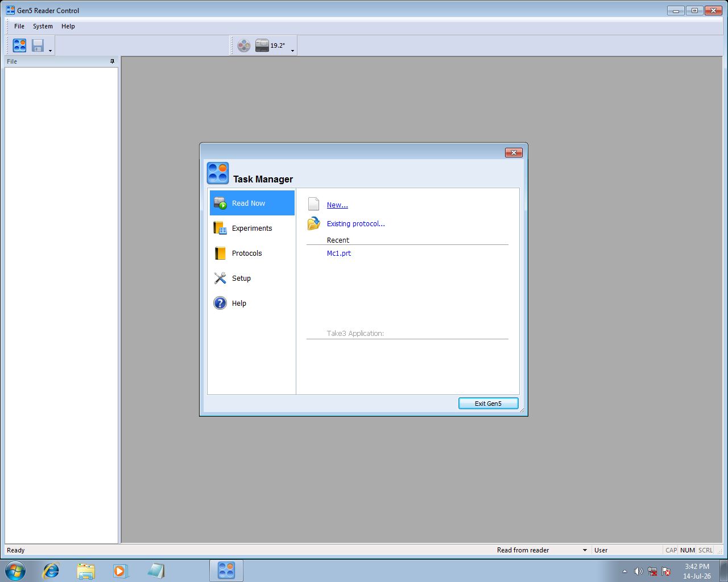Viewport: 728px width, 582px height.
Task: Open the Protocols section
Action: 252,253
